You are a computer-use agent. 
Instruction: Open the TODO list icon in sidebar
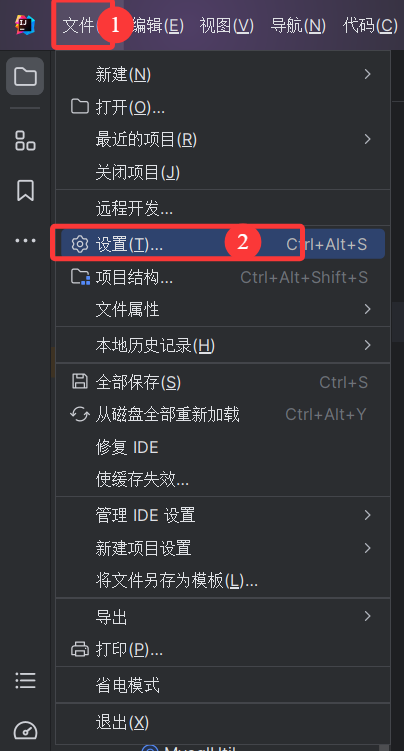click(x=25, y=680)
